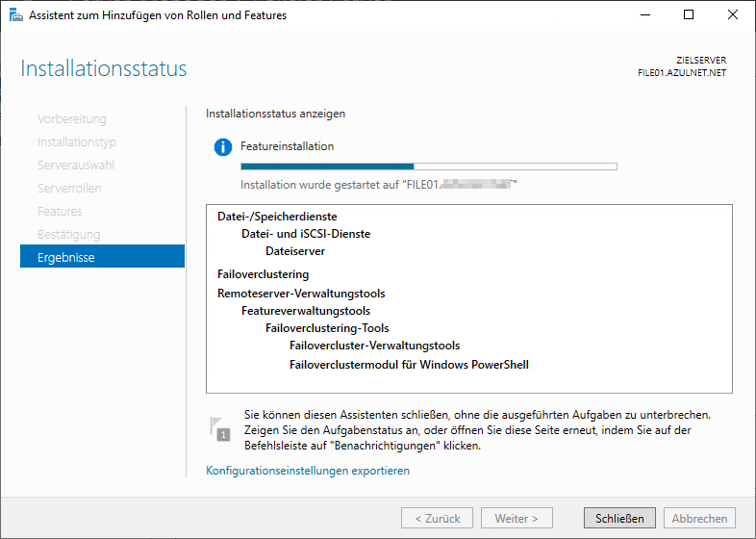Click the Abbrechen button
Viewport: 756px width, 539px height.
click(699, 518)
